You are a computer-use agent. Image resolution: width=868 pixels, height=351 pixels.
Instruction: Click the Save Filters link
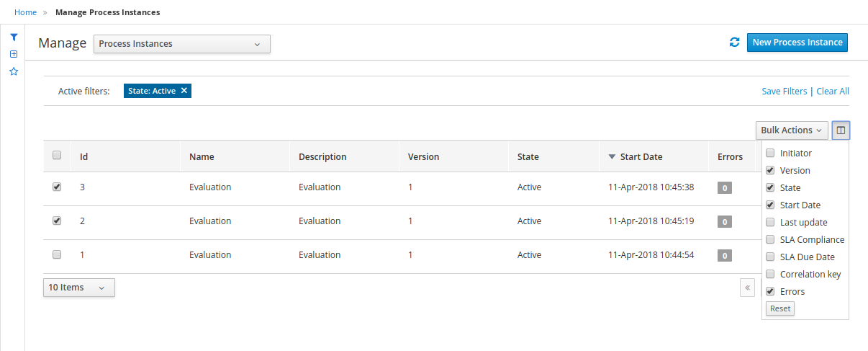pyautogui.click(x=784, y=92)
